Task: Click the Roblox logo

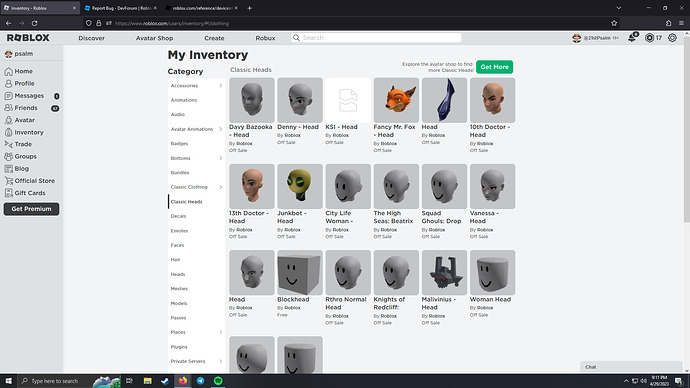Action: [x=28, y=38]
